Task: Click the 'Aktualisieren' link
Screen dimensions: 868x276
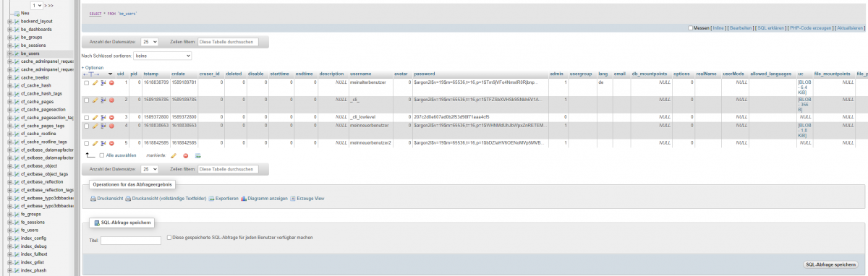Action: point(850,28)
